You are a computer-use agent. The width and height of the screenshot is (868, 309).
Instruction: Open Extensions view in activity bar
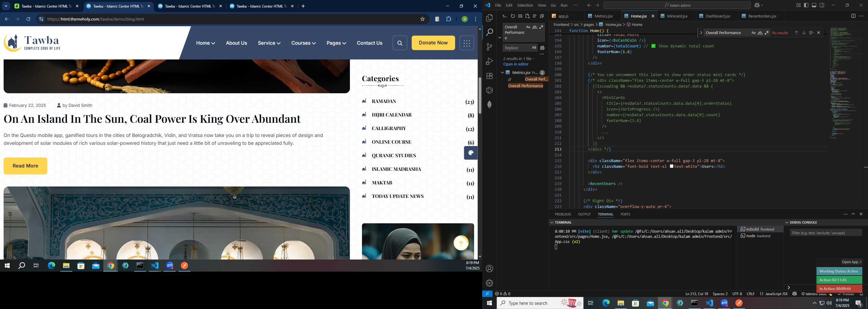click(489, 76)
